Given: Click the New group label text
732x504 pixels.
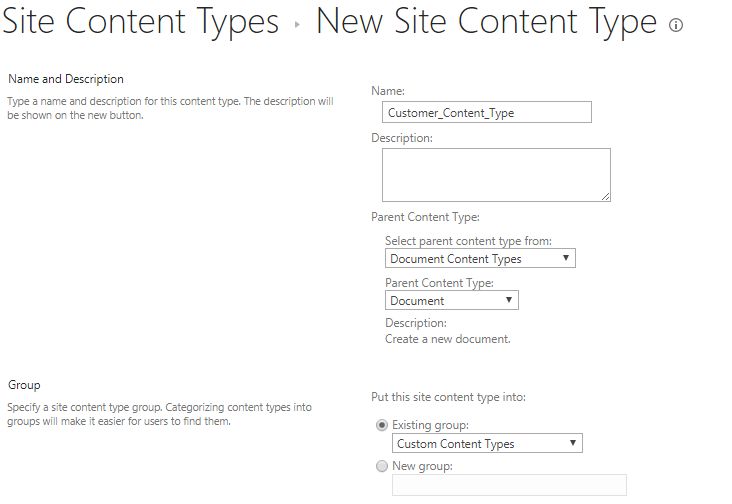Looking at the screenshot, I should 422,466.
